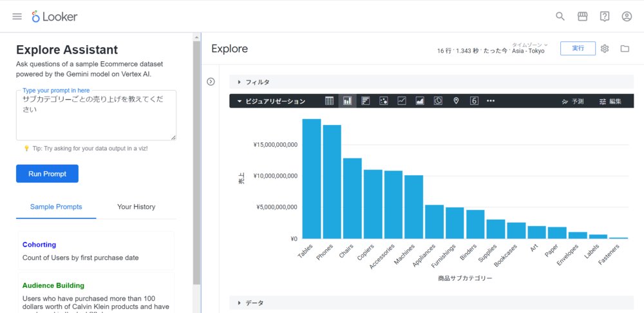Viewport: 644px width, 313px height.
Task: Select the Column chart visualization
Action: [x=348, y=101]
